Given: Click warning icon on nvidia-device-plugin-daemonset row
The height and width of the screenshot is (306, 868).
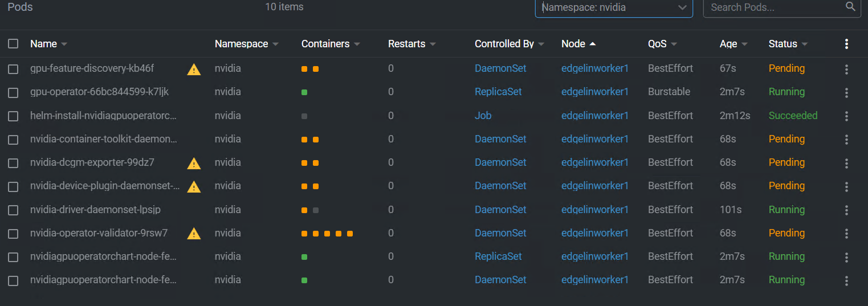Looking at the screenshot, I should click(x=194, y=186).
